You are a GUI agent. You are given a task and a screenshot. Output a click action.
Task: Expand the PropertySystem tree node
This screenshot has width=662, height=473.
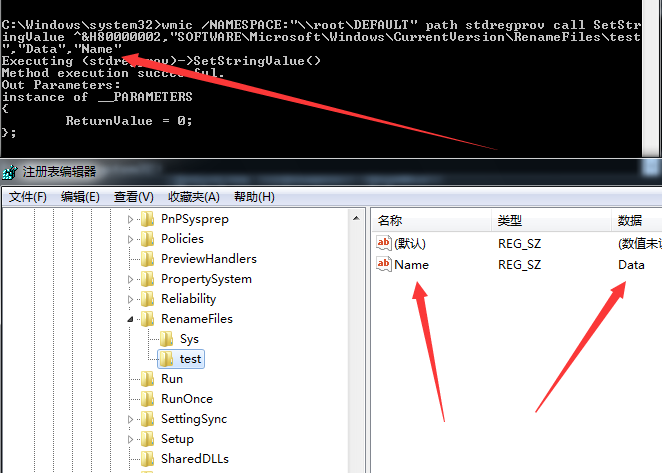[x=130, y=279]
